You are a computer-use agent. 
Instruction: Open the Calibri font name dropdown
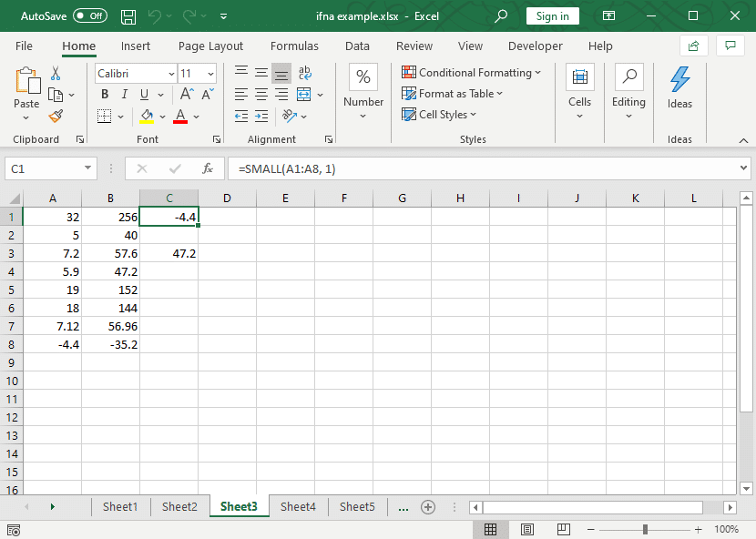(x=171, y=74)
